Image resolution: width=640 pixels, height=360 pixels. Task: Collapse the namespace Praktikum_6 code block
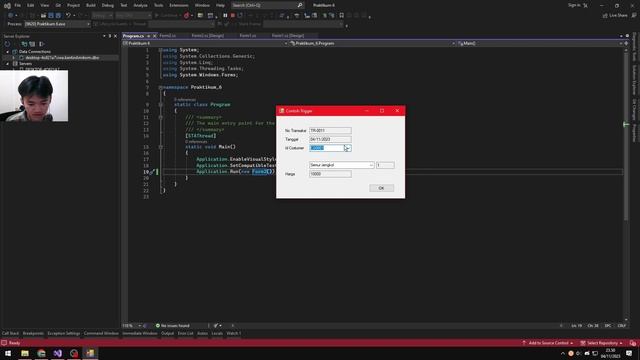click(160, 87)
